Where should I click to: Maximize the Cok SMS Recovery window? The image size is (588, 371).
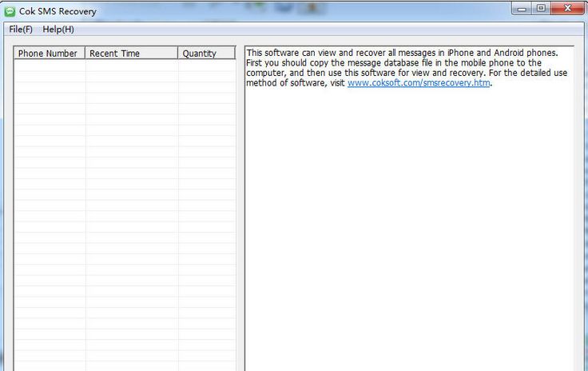(x=542, y=9)
